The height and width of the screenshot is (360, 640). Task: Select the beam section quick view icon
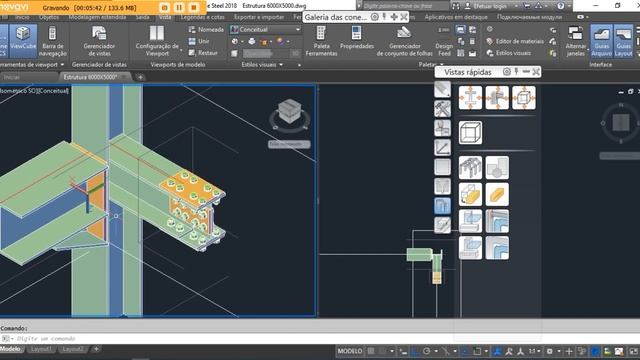coord(470,98)
